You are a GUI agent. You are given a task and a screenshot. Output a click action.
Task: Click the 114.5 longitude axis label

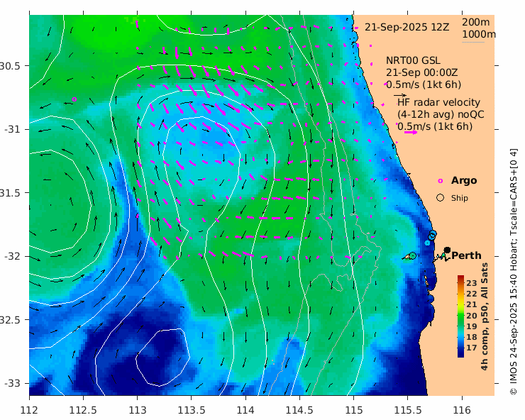(x=299, y=410)
